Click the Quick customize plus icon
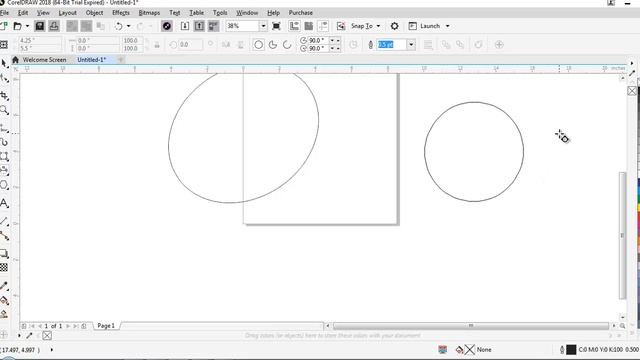Image resolution: width=640 pixels, height=360 pixels. (499, 44)
